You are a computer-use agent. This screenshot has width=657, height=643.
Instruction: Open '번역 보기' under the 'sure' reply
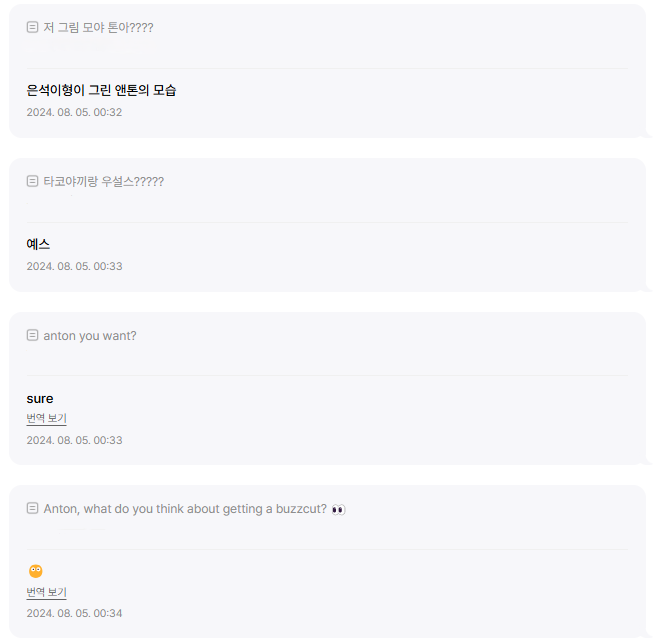[x=46, y=418]
